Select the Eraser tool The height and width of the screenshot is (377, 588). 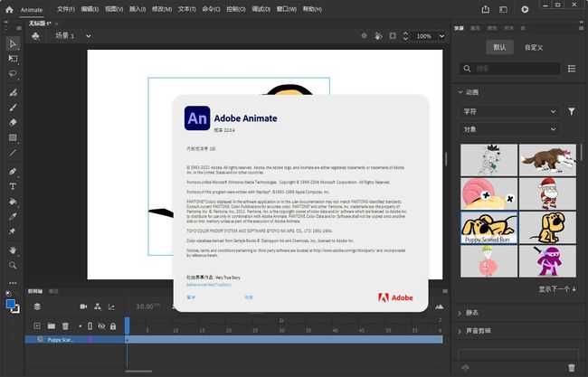(13, 122)
